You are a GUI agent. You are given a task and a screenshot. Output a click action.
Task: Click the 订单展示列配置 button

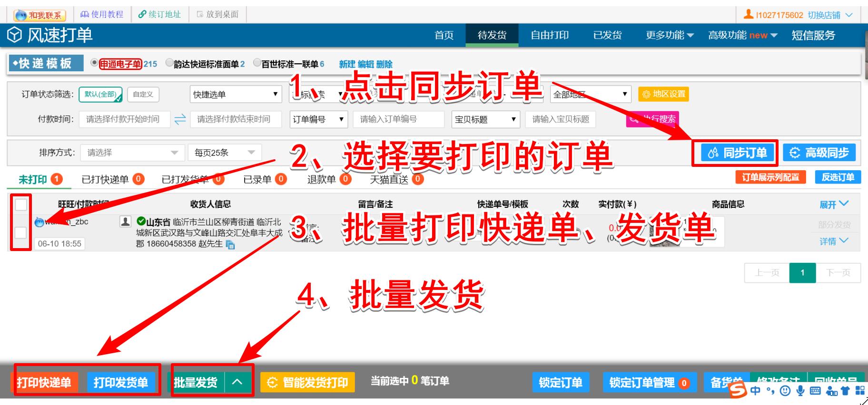point(770,177)
